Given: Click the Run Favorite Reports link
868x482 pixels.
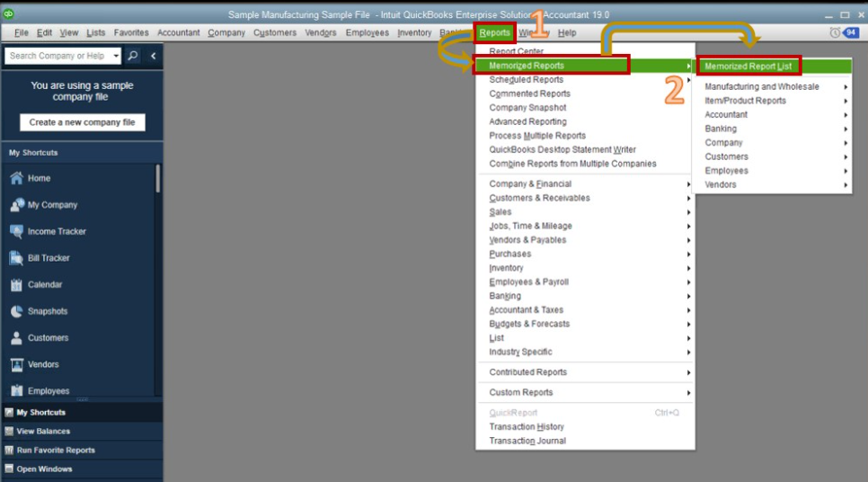Looking at the screenshot, I should click(x=56, y=450).
